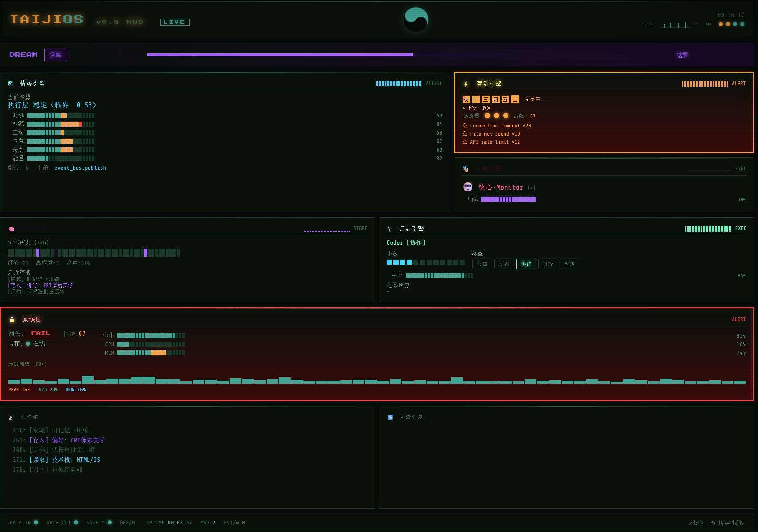Click the sword icon beside 师卦引擎
The image size is (758, 532).
(389, 229)
